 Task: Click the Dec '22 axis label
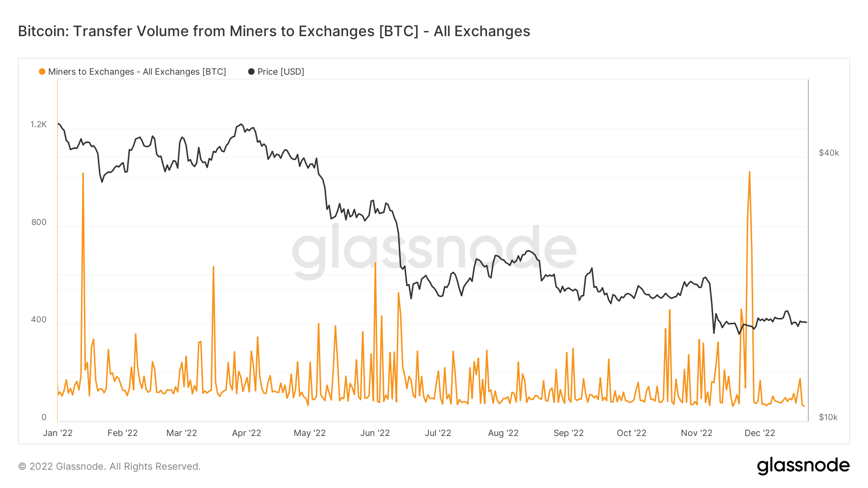click(759, 433)
